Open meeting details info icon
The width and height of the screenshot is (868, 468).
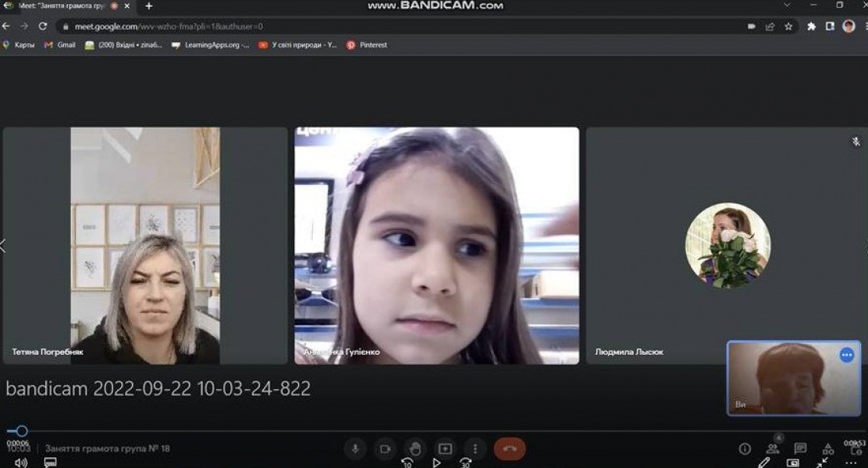[x=745, y=448]
